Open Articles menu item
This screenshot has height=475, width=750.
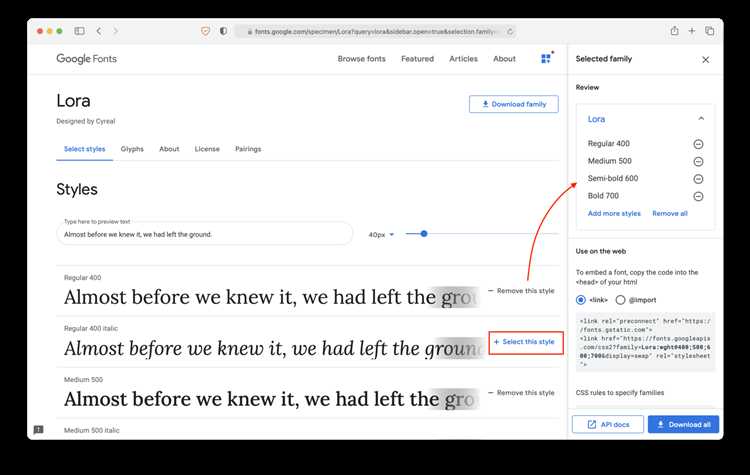(x=463, y=59)
